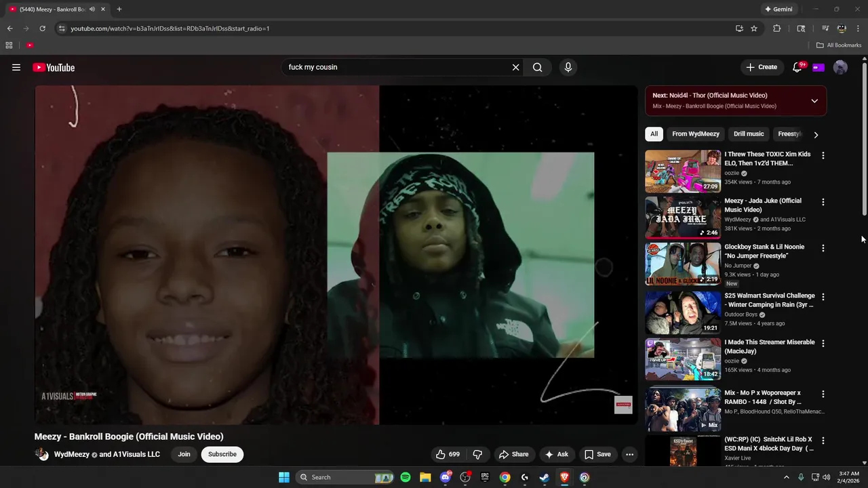Show more filter chips with the arrow
The height and width of the screenshot is (488, 868).
tap(816, 134)
